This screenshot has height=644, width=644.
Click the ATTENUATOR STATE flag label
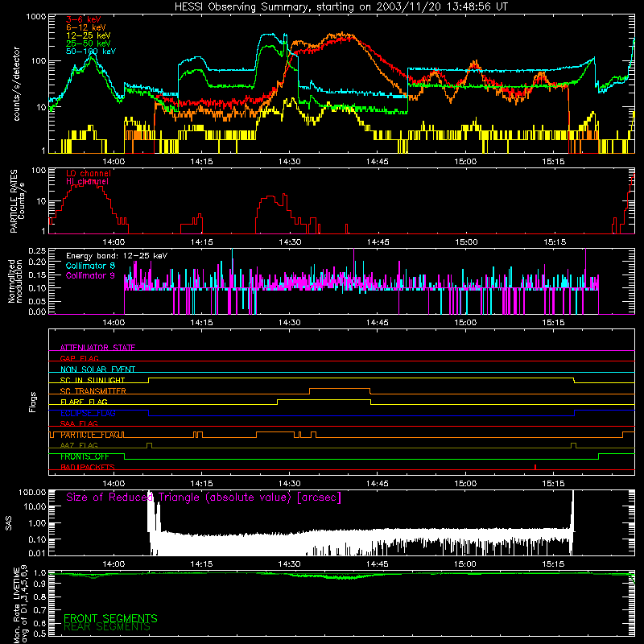[97, 348]
